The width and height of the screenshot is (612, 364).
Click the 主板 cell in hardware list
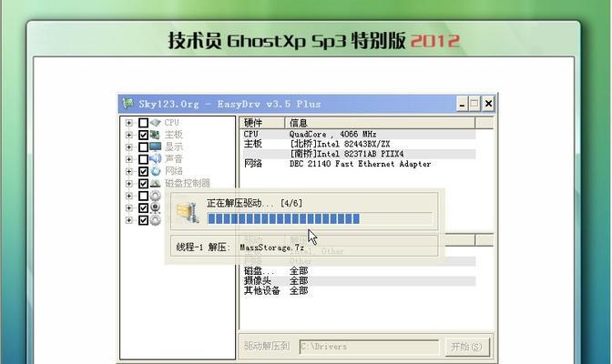coord(252,144)
